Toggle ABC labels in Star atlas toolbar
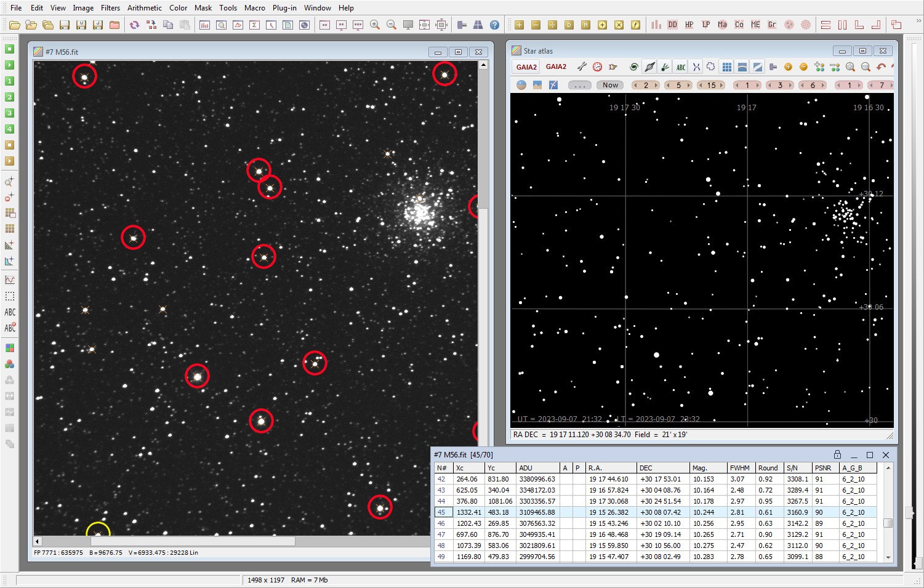This screenshot has width=924, height=588. [680, 66]
